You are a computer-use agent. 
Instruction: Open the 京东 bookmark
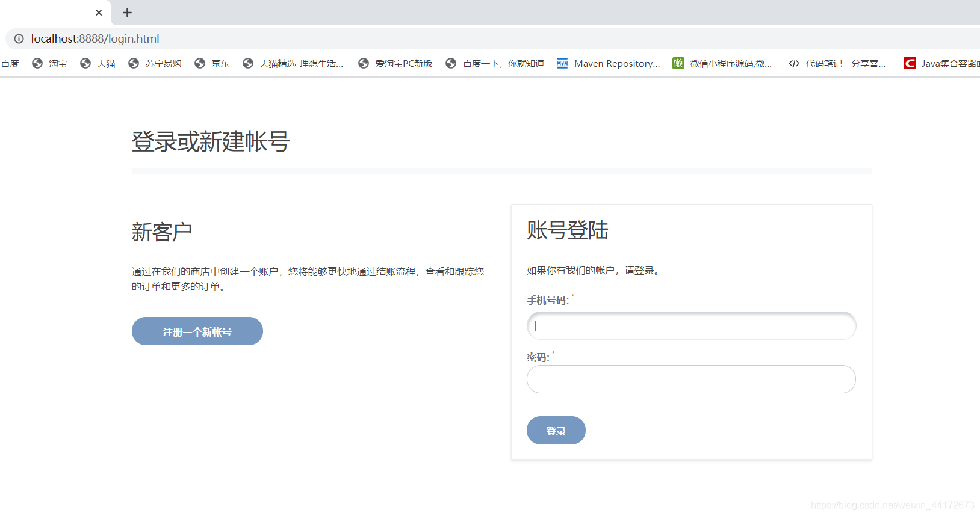click(x=212, y=63)
